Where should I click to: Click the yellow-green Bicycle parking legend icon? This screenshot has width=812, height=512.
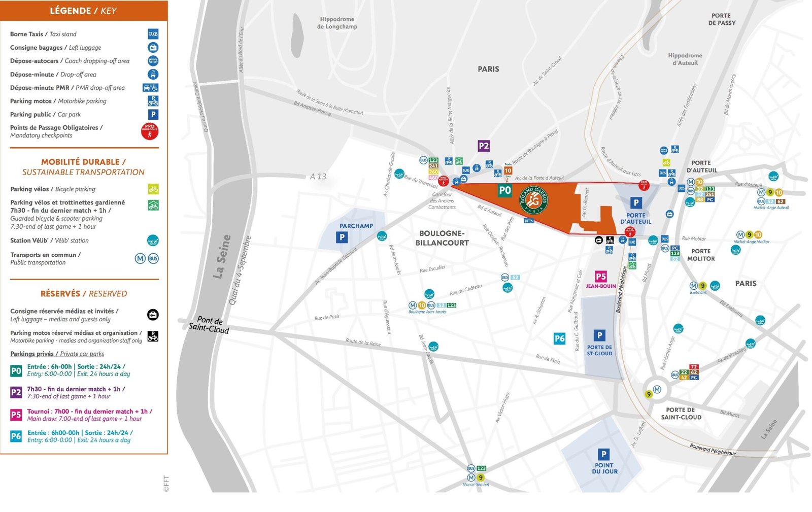[153, 189]
